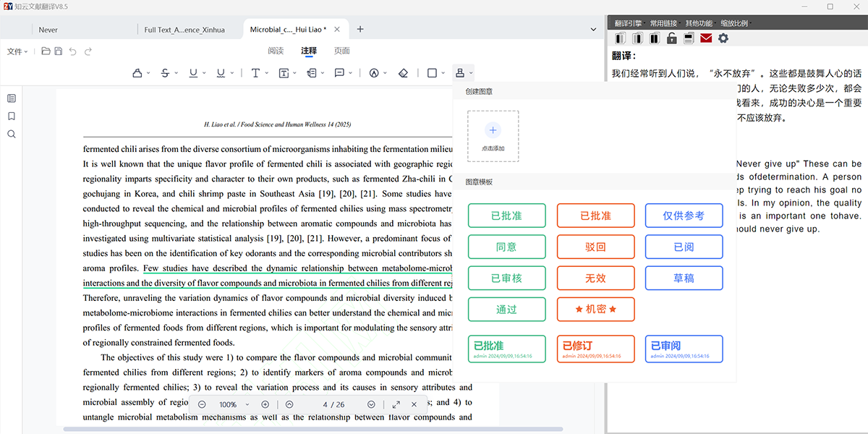This screenshot has height=434, width=868.
Task: Go to next page with down arrow
Action: point(371,404)
